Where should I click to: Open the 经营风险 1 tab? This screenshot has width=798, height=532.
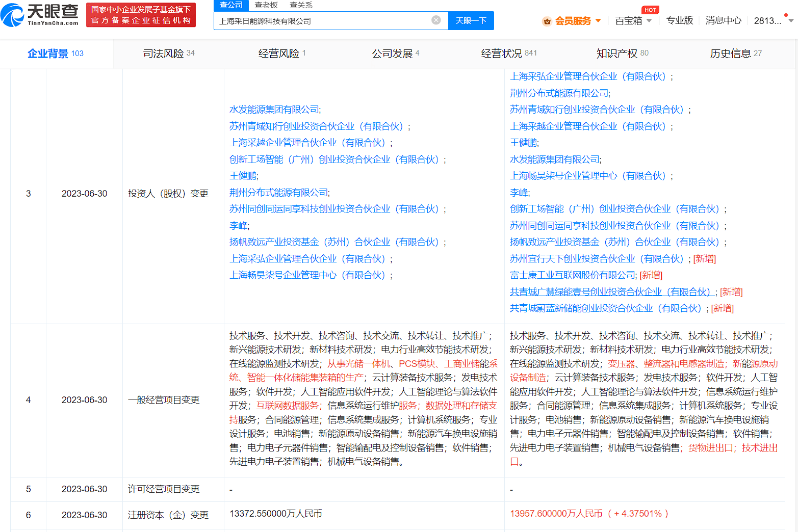click(282, 54)
